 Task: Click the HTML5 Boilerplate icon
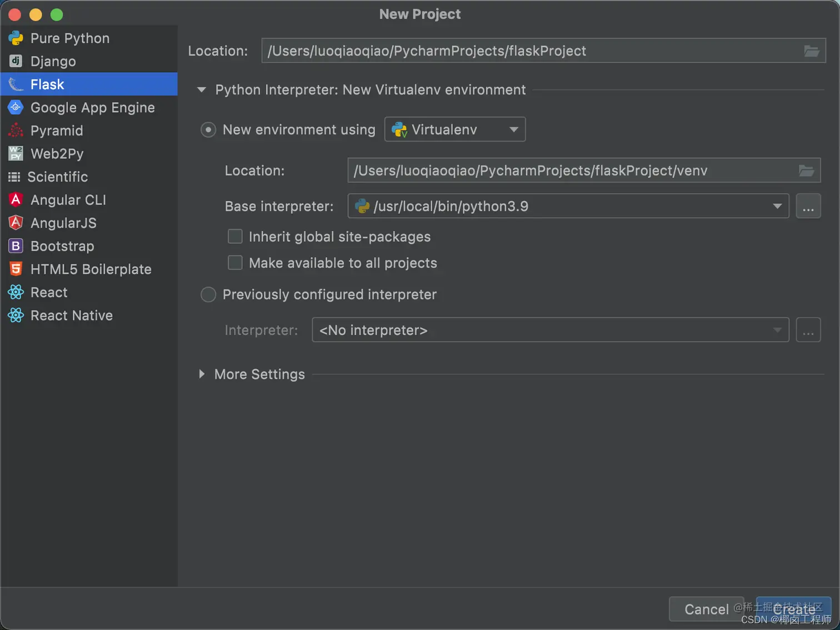(16, 269)
